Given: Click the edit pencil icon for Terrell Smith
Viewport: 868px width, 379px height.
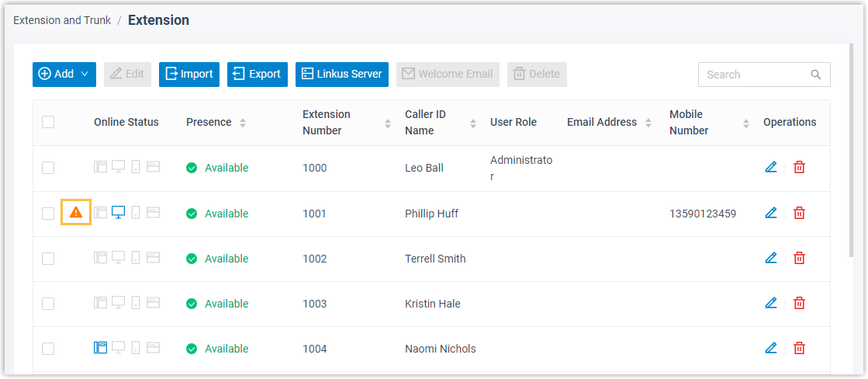Looking at the screenshot, I should [x=770, y=258].
